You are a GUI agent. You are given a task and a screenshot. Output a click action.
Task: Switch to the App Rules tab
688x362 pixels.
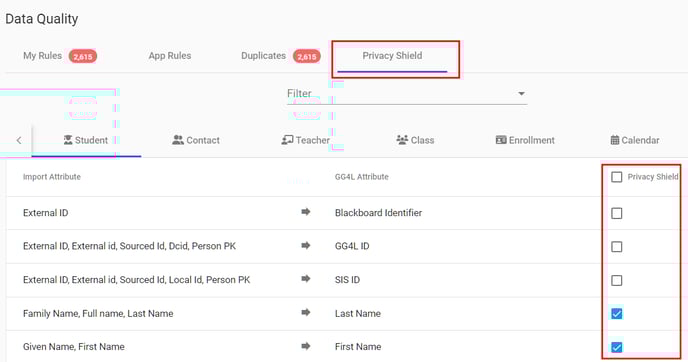pyautogui.click(x=170, y=56)
